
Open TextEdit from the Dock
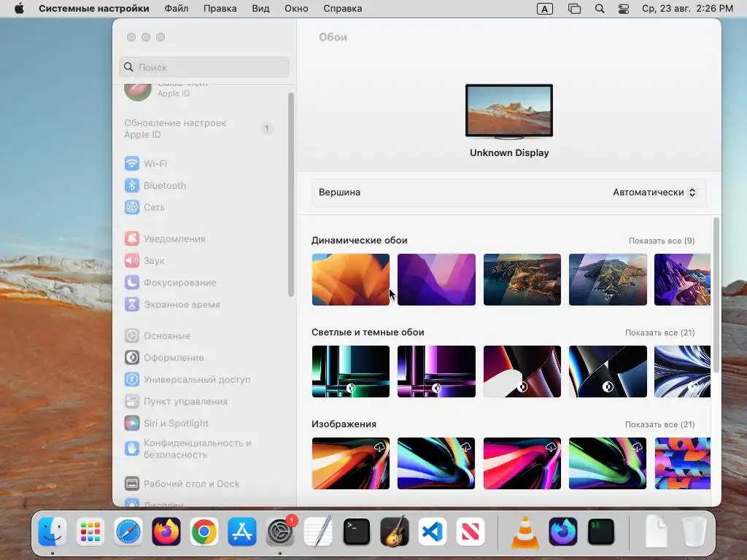(318, 532)
